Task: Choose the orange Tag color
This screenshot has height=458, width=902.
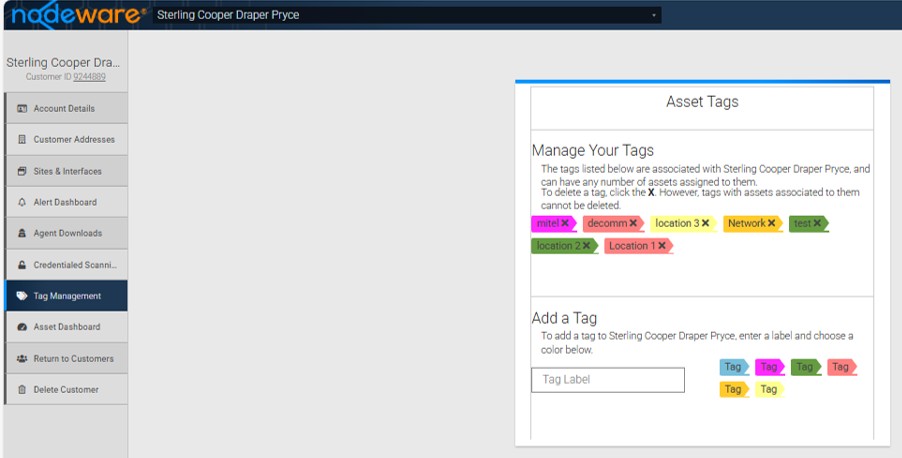Action: click(734, 390)
